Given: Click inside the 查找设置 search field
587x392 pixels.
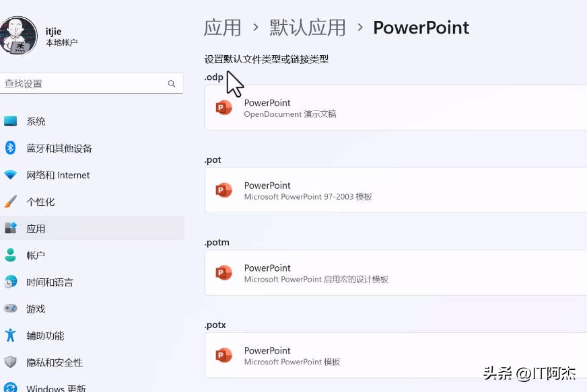Looking at the screenshot, I should tap(81, 83).
